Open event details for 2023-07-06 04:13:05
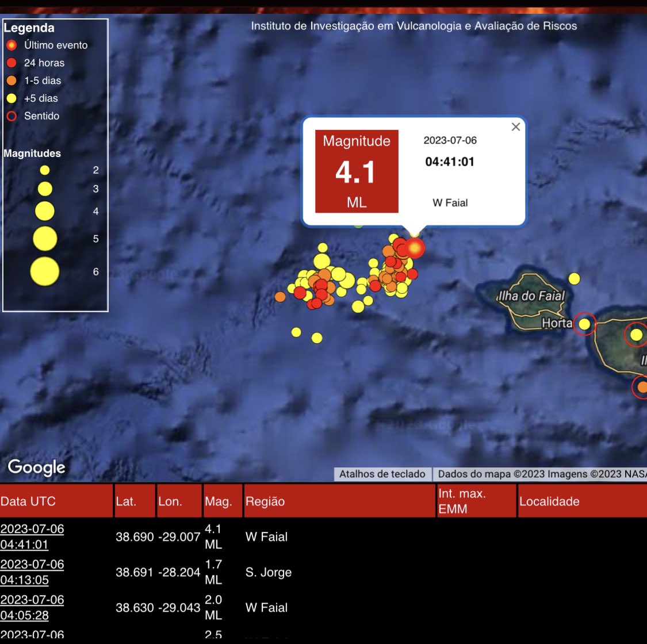The width and height of the screenshot is (647, 644). pos(32,572)
